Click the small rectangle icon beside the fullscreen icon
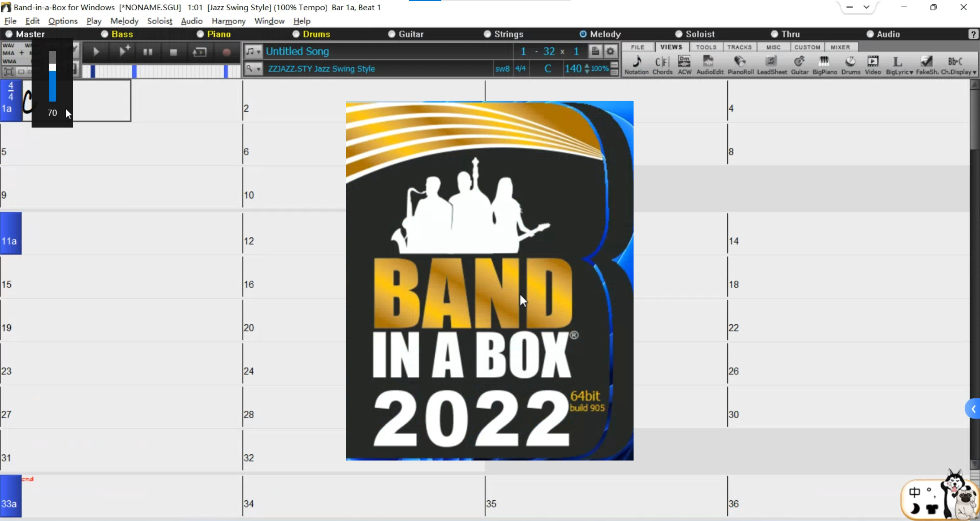980x521 pixels. tap(21, 72)
